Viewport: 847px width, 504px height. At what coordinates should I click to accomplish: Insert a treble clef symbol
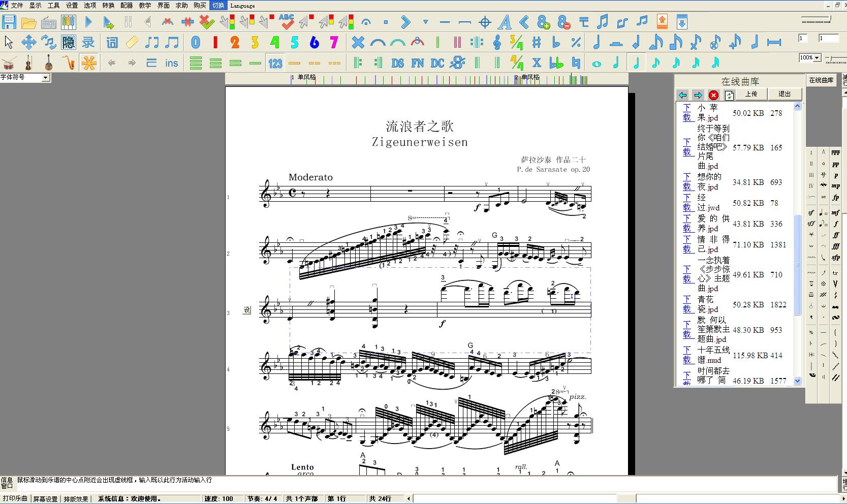click(x=497, y=42)
